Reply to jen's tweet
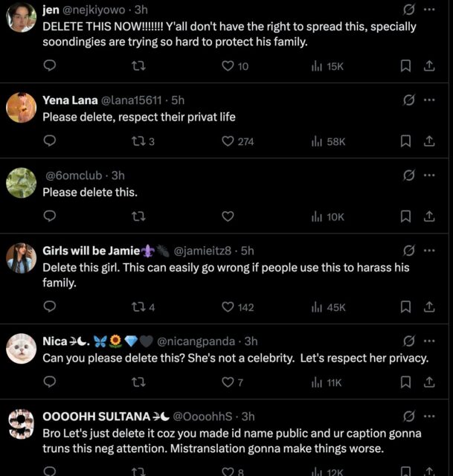Viewport: 453px width, 476px height. (x=50, y=66)
